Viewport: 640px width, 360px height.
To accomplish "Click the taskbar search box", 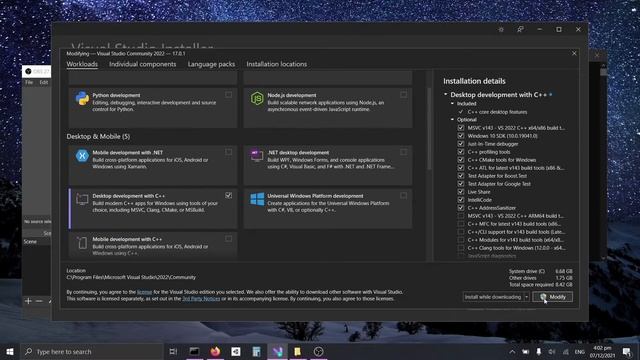I will [x=92, y=351].
